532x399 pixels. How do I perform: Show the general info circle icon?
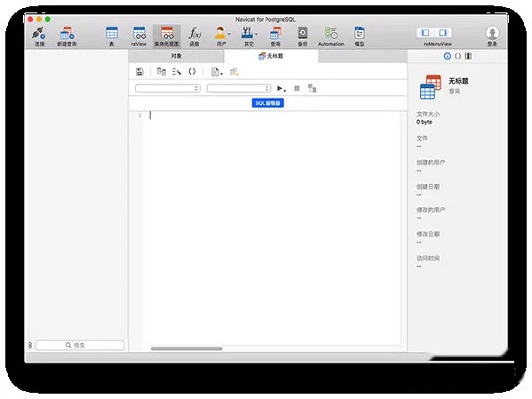point(447,56)
